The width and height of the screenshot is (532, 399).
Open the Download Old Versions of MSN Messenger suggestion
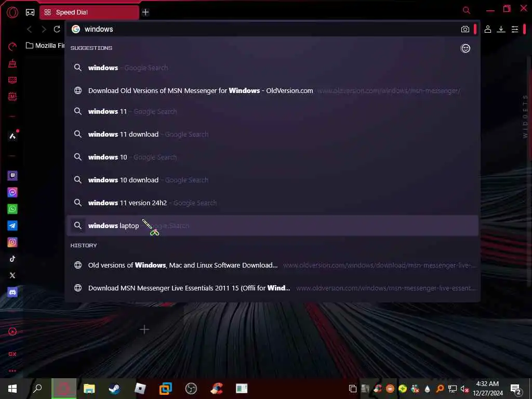click(272, 90)
